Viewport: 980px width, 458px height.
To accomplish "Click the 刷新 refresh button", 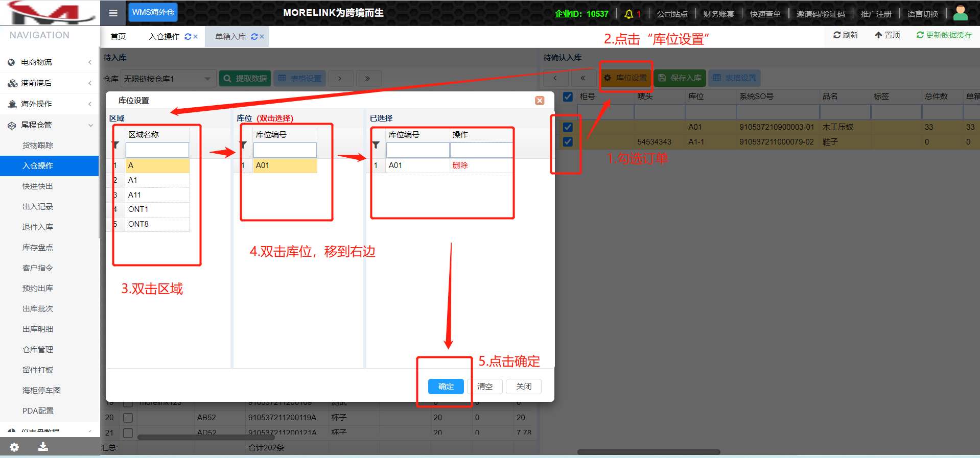I will [846, 35].
